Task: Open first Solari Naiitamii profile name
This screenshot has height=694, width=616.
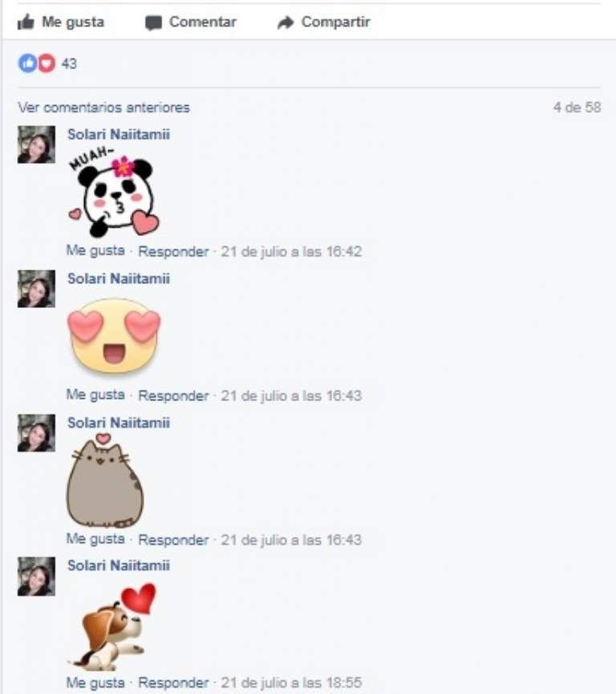Action: point(119,134)
